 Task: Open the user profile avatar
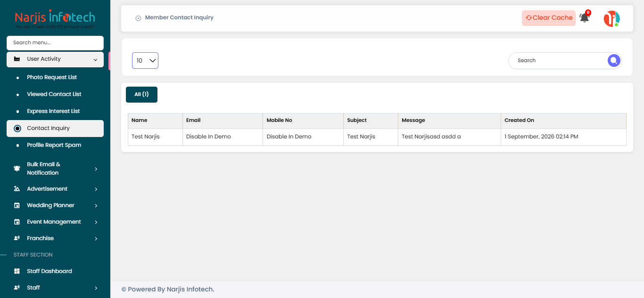(611, 18)
